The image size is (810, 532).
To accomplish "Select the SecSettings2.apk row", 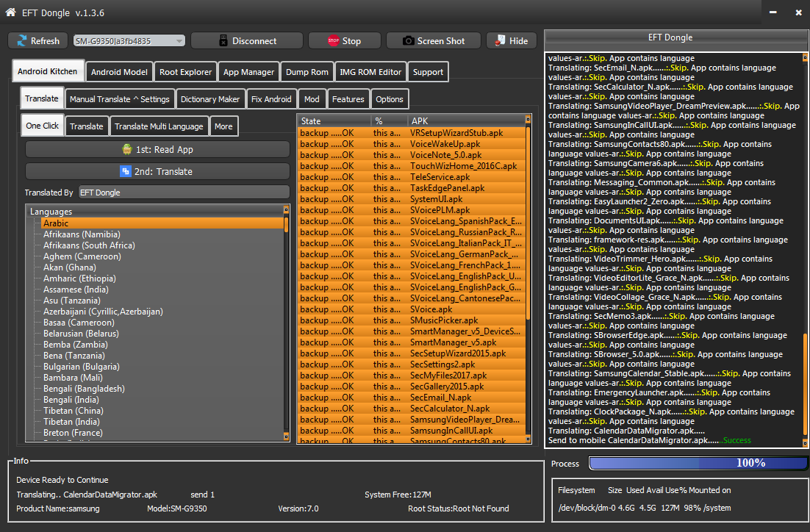I will pyautogui.click(x=412, y=364).
